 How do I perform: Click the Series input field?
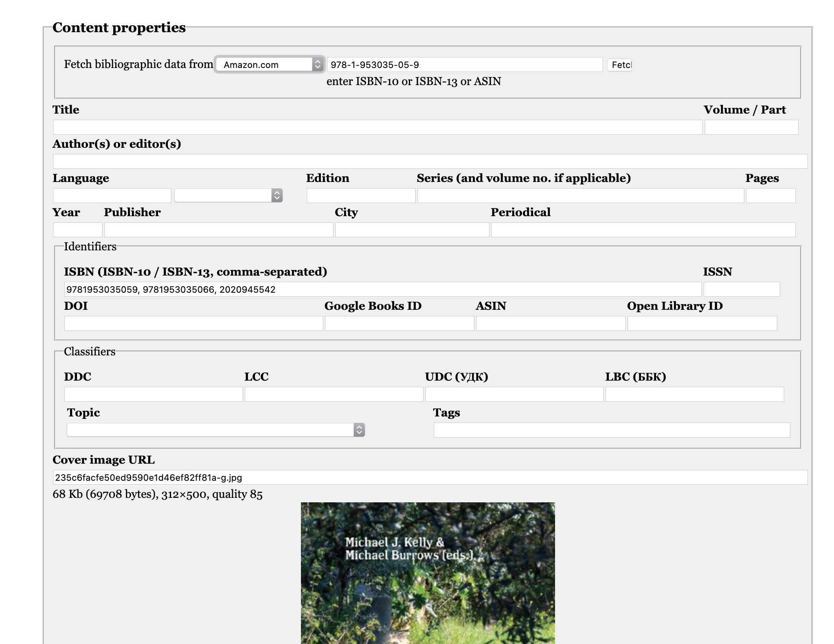coord(580,196)
